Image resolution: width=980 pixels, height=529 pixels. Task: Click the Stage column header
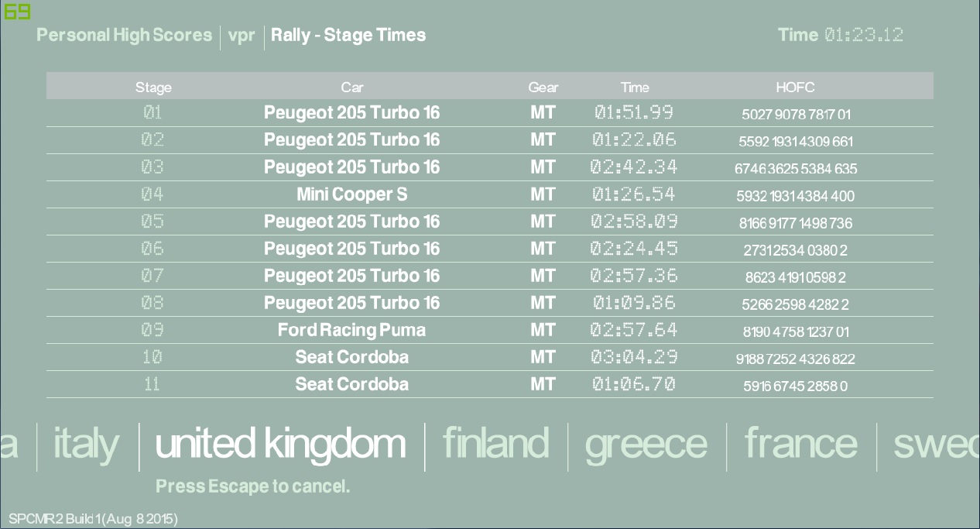(x=153, y=87)
